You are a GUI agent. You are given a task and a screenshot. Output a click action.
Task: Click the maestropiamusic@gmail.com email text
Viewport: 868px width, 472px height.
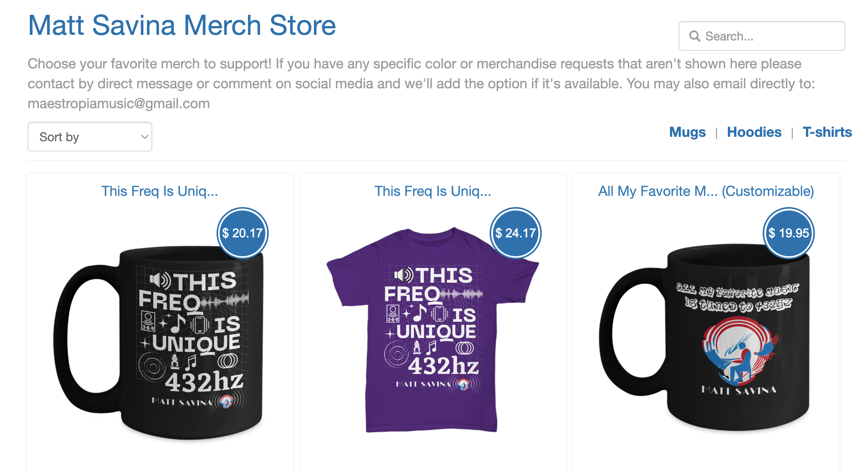click(x=119, y=104)
